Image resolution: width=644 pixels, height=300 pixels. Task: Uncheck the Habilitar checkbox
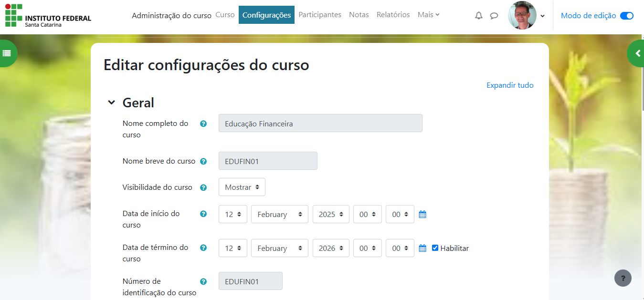pos(435,248)
